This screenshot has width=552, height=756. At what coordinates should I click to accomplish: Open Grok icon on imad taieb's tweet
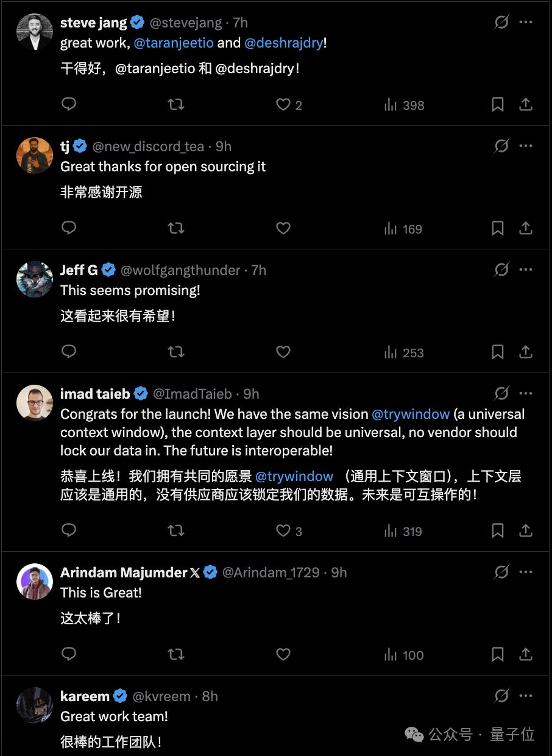tap(501, 393)
